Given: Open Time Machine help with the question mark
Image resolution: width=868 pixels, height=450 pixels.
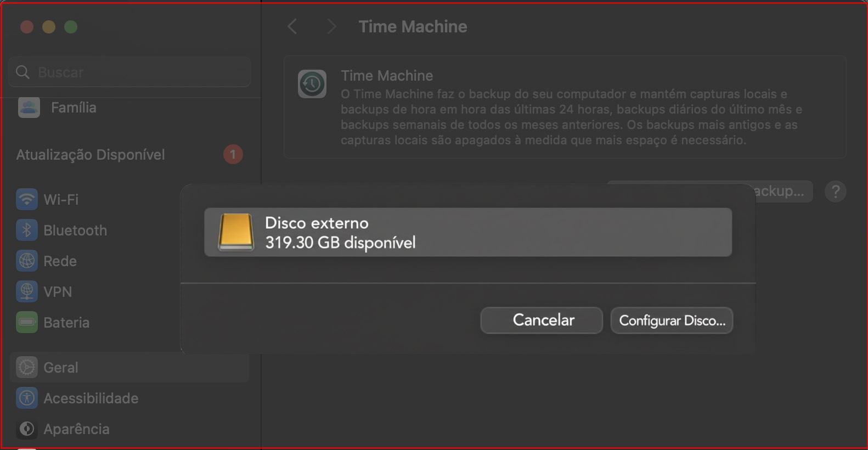Looking at the screenshot, I should click(836, 191).
